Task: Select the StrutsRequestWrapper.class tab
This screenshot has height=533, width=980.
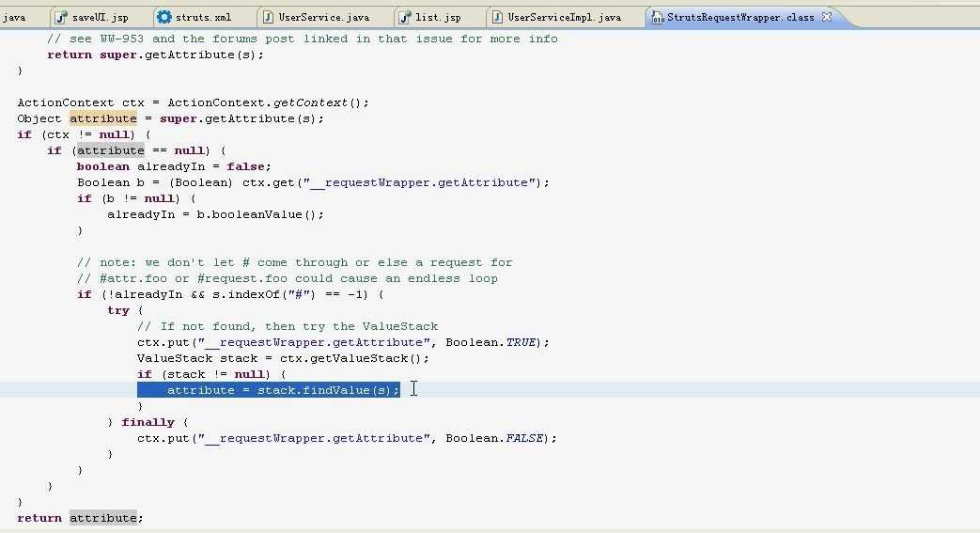Action: (740, 17)
